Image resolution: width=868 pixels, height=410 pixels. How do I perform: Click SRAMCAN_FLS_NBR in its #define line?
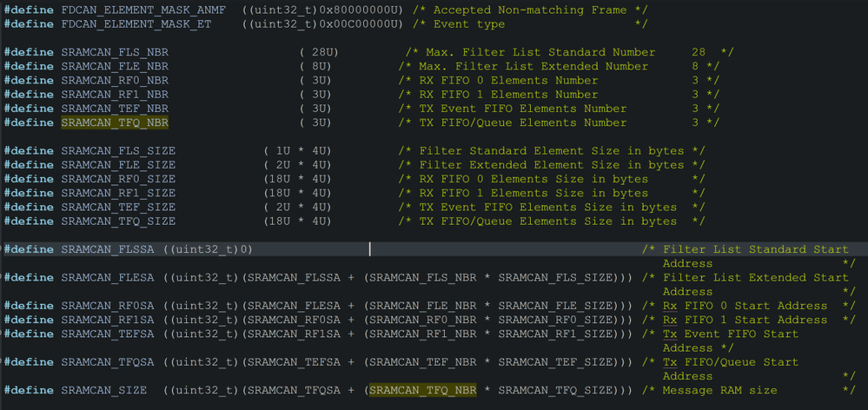point(115,52)
